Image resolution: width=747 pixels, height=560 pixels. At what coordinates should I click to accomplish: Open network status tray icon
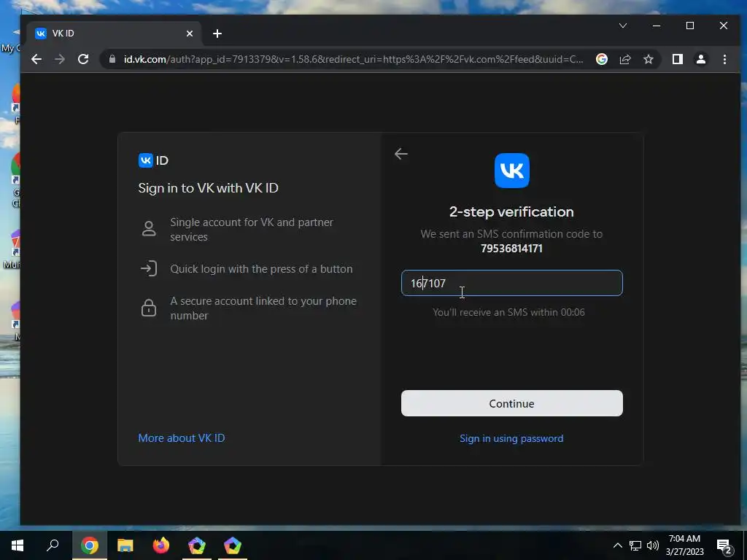[635, 545]
